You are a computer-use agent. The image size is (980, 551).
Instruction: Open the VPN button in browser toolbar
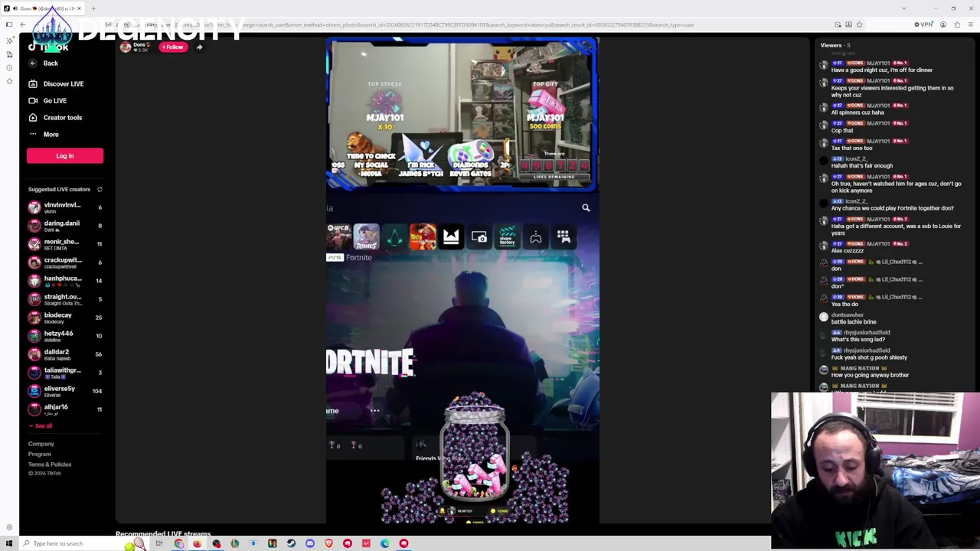click(x=924, y=25)
